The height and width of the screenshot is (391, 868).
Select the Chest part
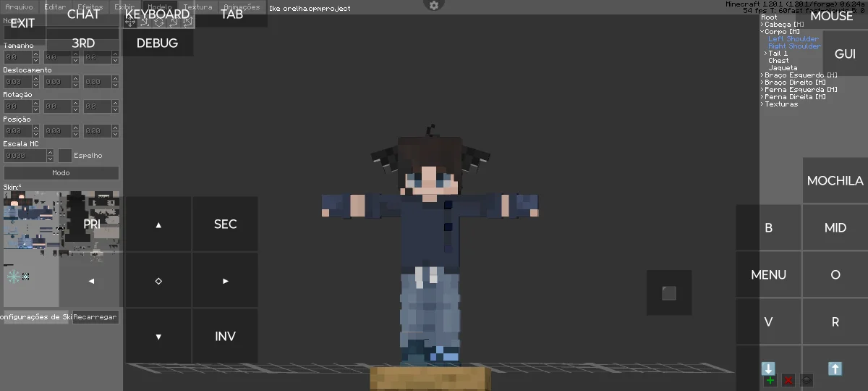(x=778, y=61)
